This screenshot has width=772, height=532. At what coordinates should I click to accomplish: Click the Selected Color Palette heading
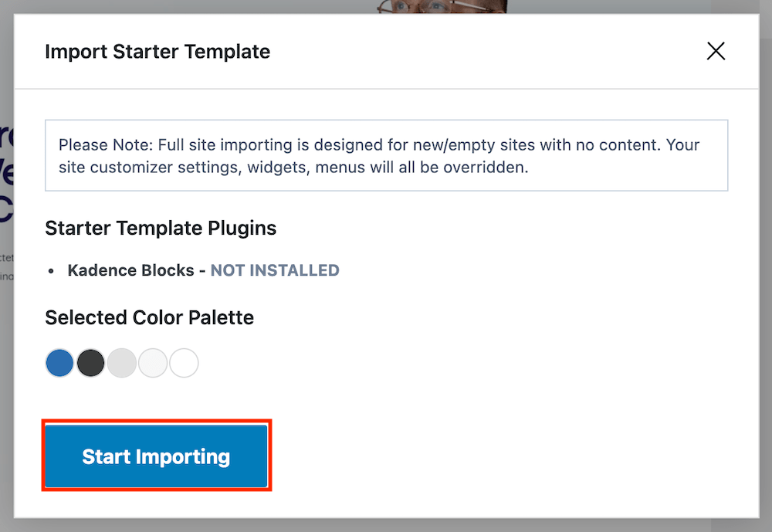pyautogui.click(x=149, y=317)
